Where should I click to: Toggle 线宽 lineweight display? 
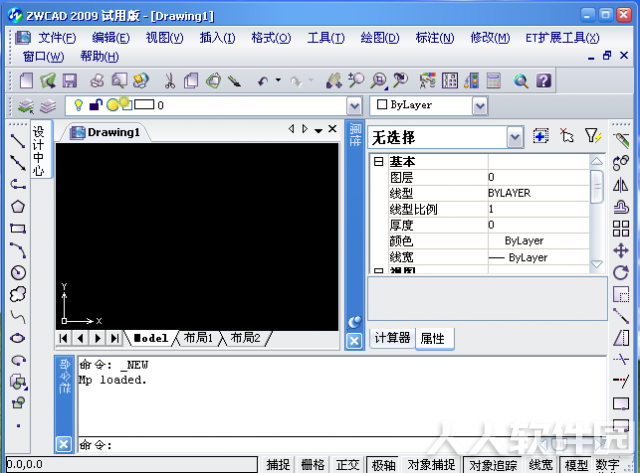[540, 464]
